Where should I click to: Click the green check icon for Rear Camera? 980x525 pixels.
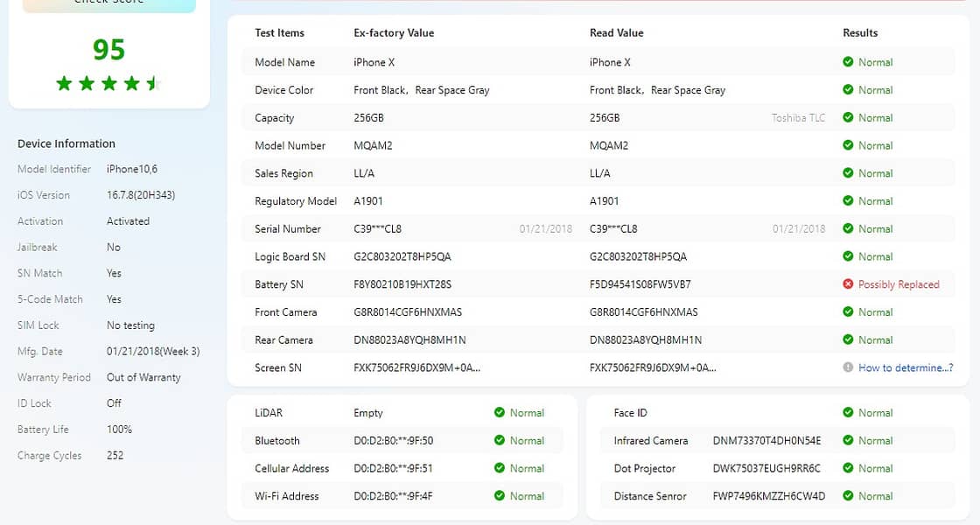point(848,339)
